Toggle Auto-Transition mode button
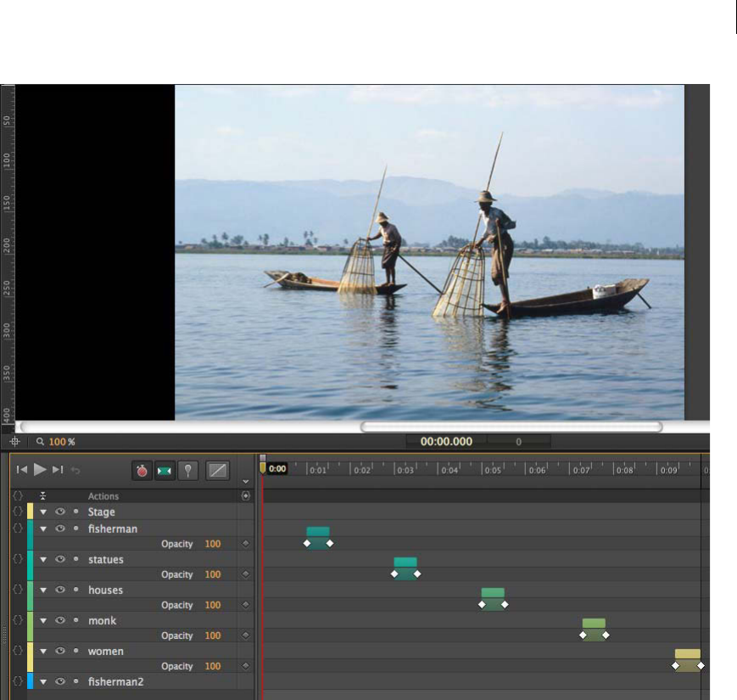The image size is (737, 700). tap(164, 471)
